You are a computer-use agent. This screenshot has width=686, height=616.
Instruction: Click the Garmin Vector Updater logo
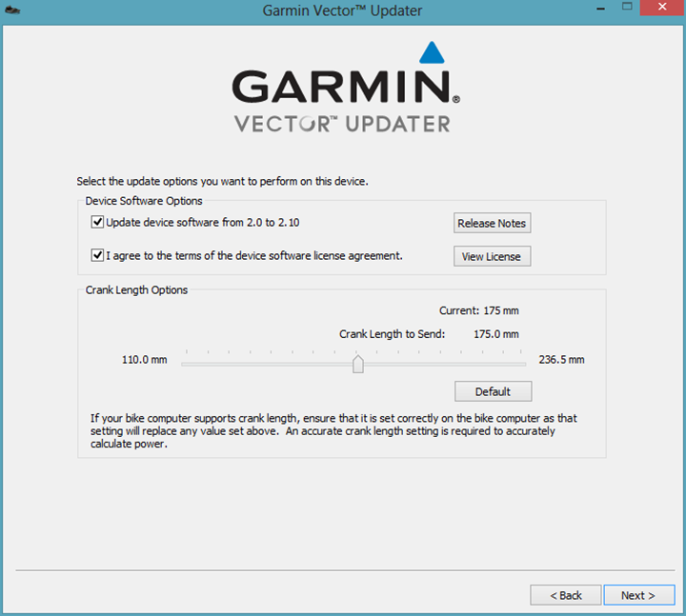[x=345, y=88]
